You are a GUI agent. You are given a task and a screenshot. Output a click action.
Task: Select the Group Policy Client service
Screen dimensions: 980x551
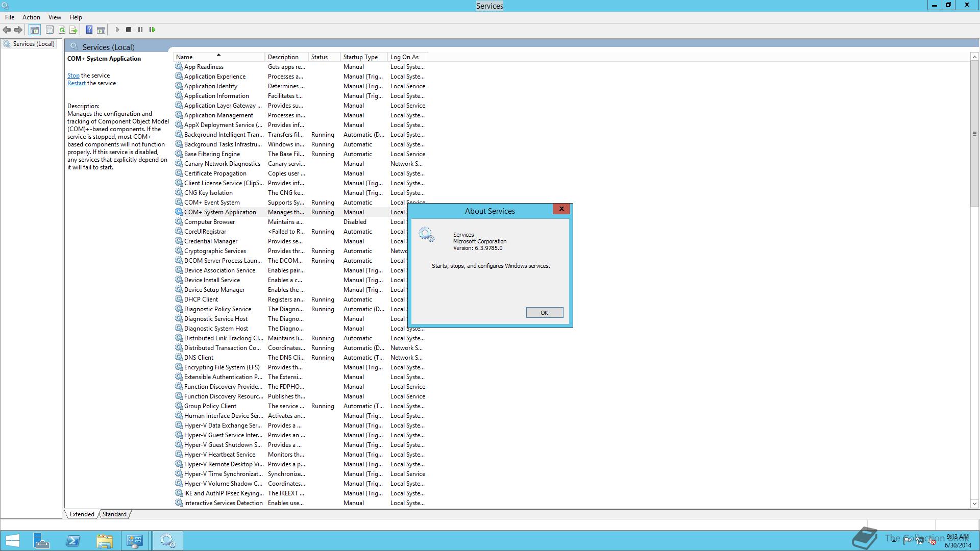pos(300,406)
